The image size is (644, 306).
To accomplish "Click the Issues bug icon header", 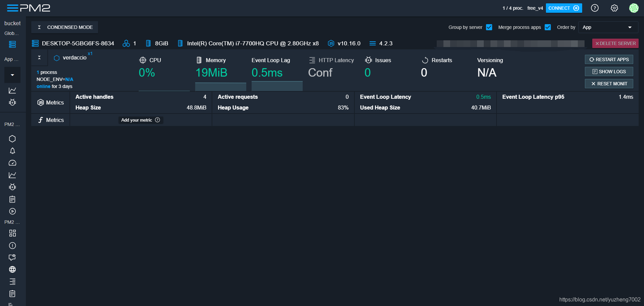I will (x=369, y=60).
